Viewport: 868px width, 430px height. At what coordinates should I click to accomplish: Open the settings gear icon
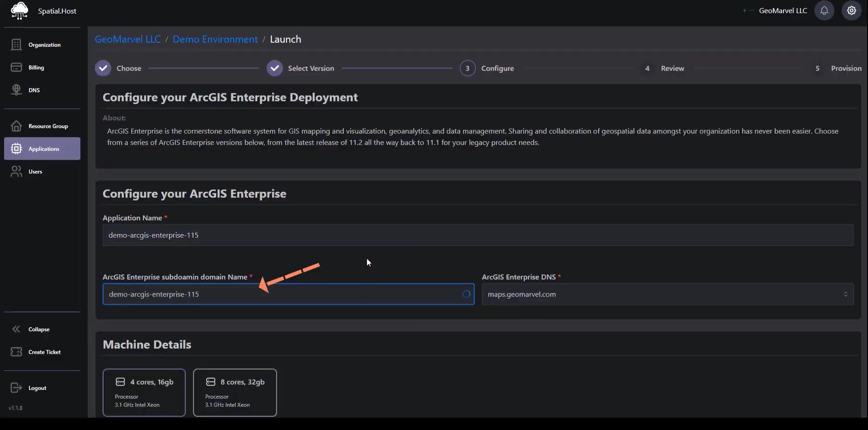click(851, 10)
